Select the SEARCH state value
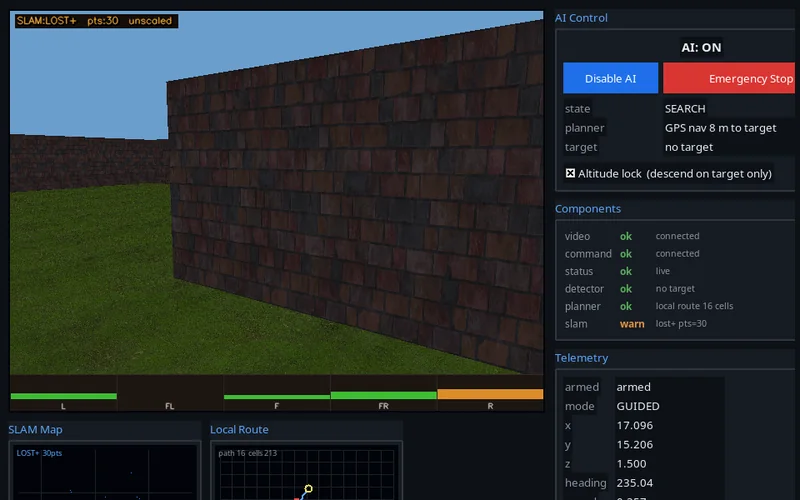 (x=685, y=109)
